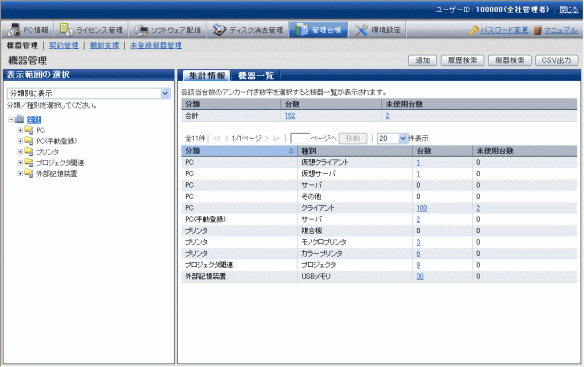This screenshot has height=367, width=584.
Task: Click the book icon beside マニュアル
Action: 537,30
